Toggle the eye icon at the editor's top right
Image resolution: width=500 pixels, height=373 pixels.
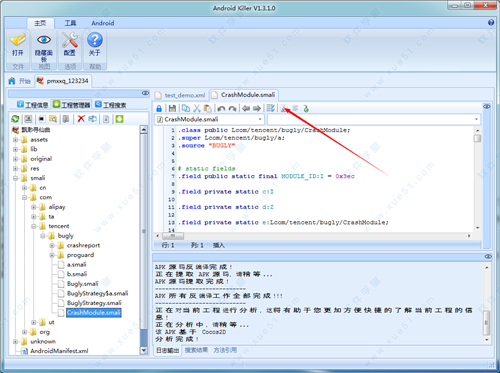click(x=487, y=106)
